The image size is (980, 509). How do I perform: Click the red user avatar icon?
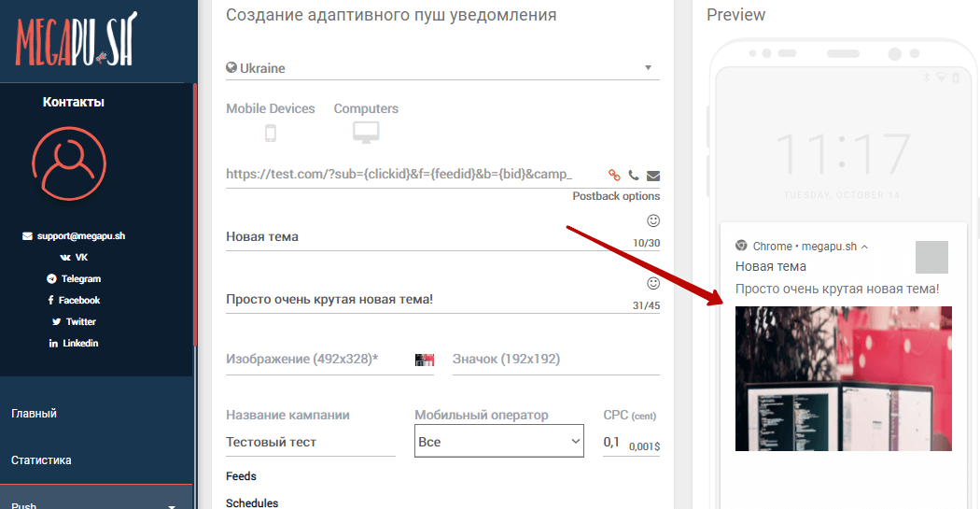(69, 163)
